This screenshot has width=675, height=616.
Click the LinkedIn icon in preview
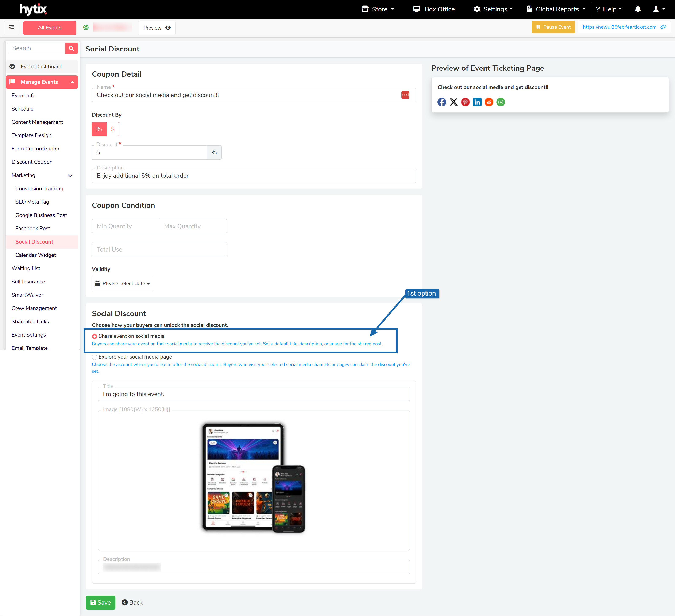(477, 102)
